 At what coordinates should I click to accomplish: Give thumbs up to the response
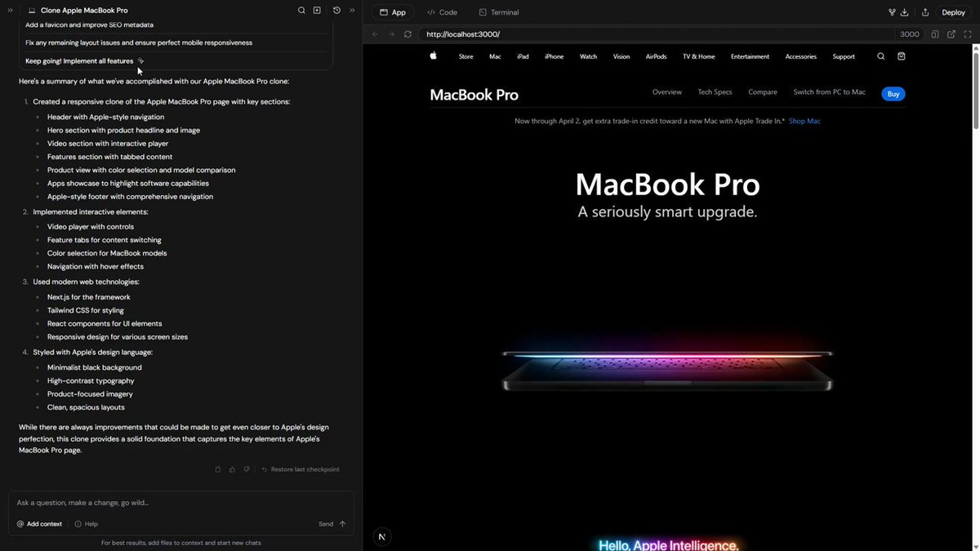click(x=232, y=469)
